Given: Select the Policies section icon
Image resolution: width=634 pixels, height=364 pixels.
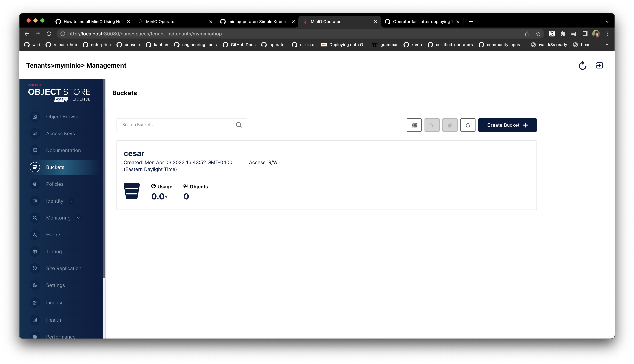Looking at the screenshot, I should click(x=34, y=184).
